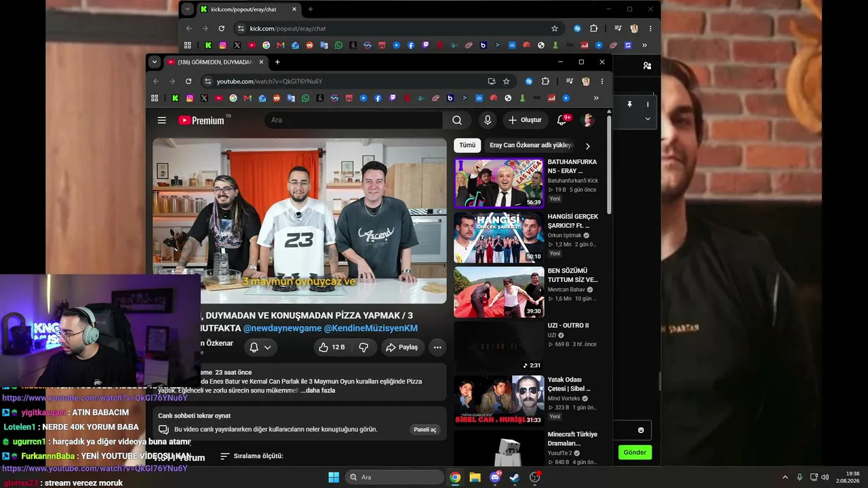Open Steam from the taskbar
868x488 pixels.
coord(515,477)
